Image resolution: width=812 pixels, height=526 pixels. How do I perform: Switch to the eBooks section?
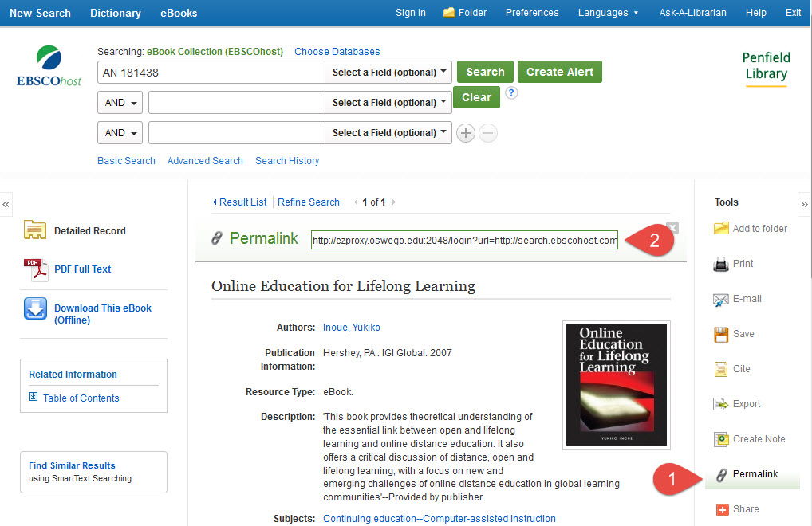[179, 13]
